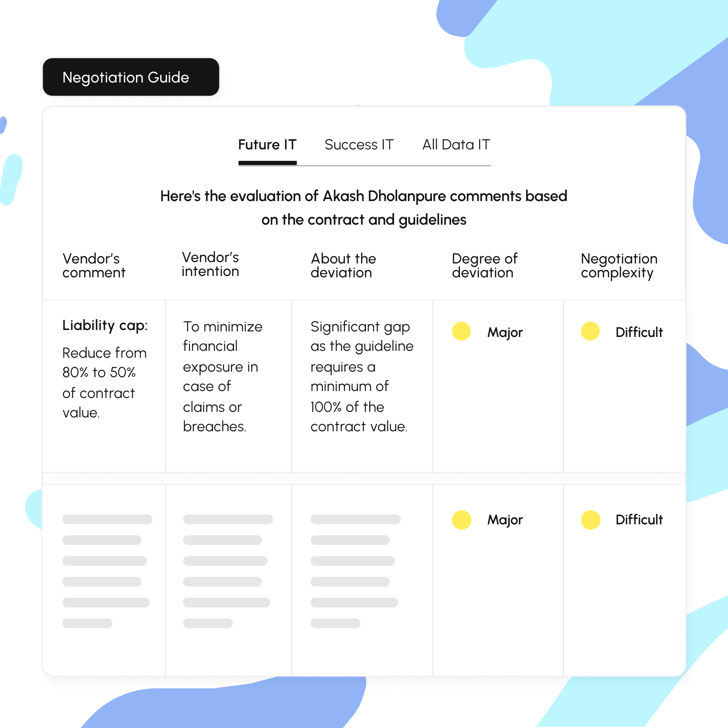The image size is (728, 728).
Task: Open the Success IT tab
Action: coord(359,145)
